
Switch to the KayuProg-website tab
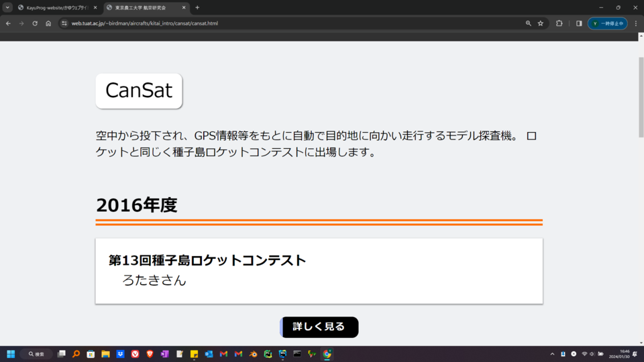[57, 7]
